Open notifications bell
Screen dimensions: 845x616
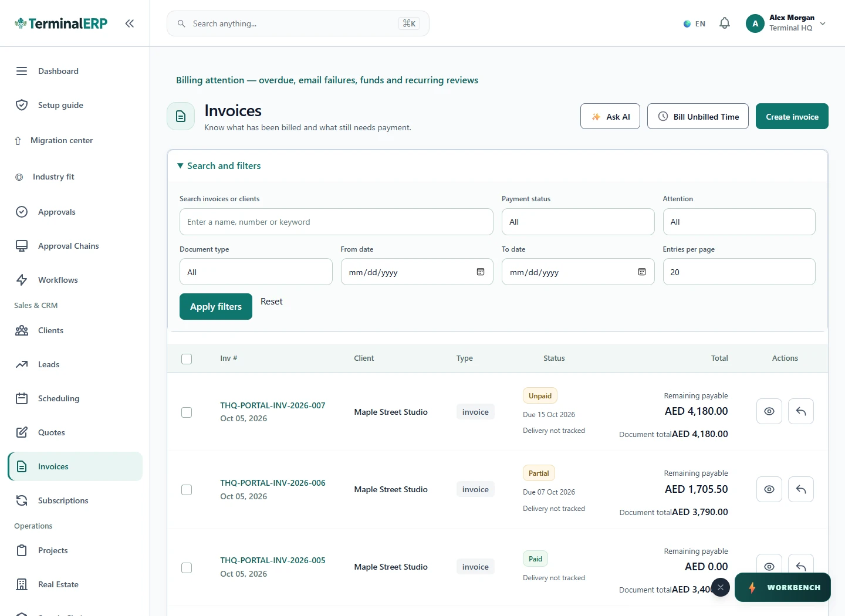(725, 23)
